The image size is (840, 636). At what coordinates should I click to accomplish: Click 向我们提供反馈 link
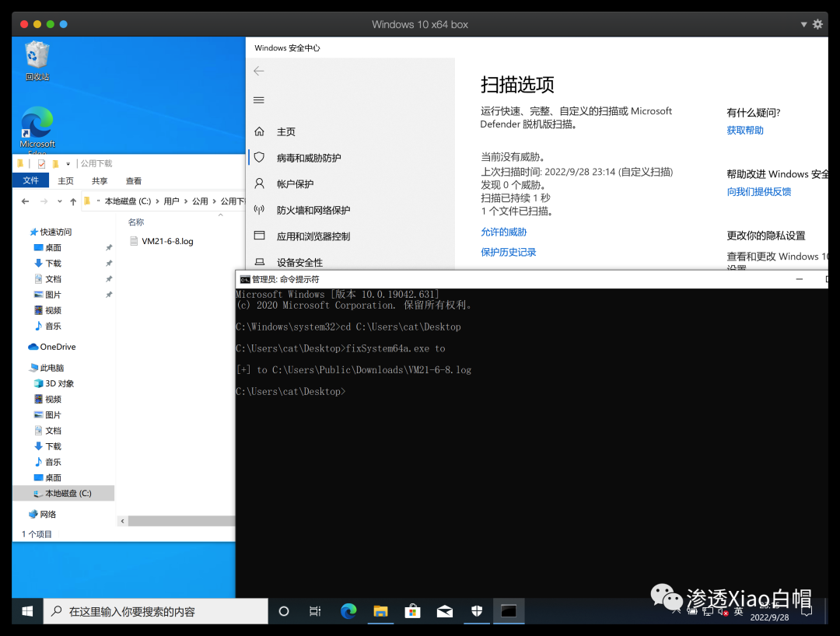(758, 192)
